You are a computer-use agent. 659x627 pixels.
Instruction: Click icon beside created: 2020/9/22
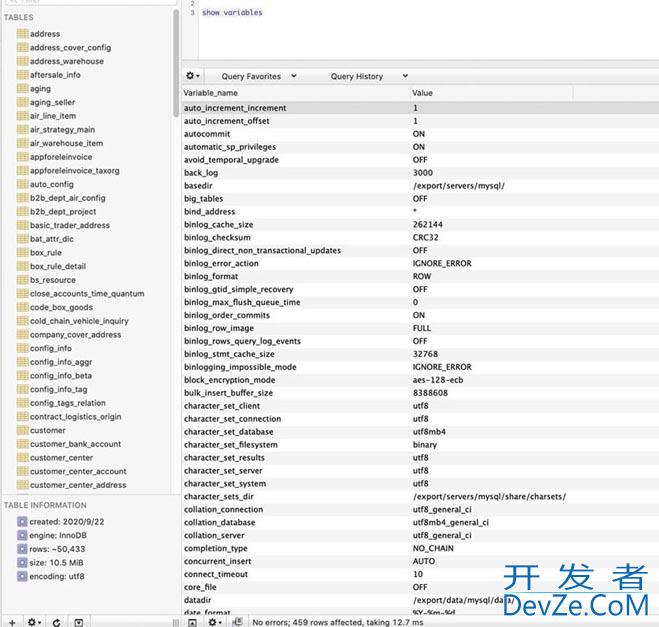22,522
